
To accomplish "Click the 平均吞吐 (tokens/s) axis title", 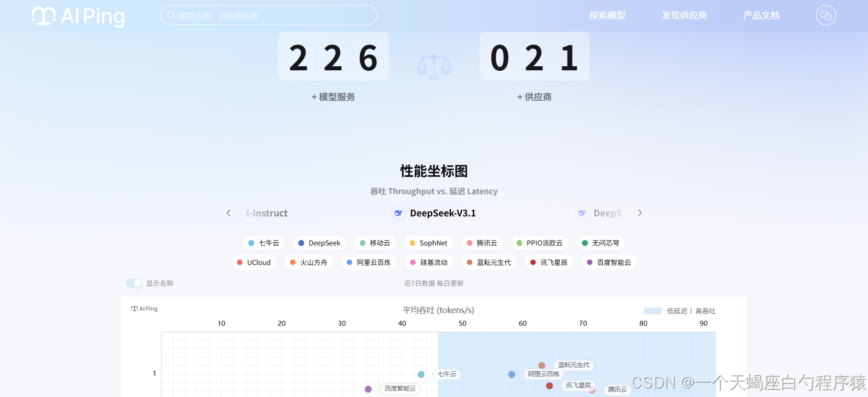I will click(438, 310).
